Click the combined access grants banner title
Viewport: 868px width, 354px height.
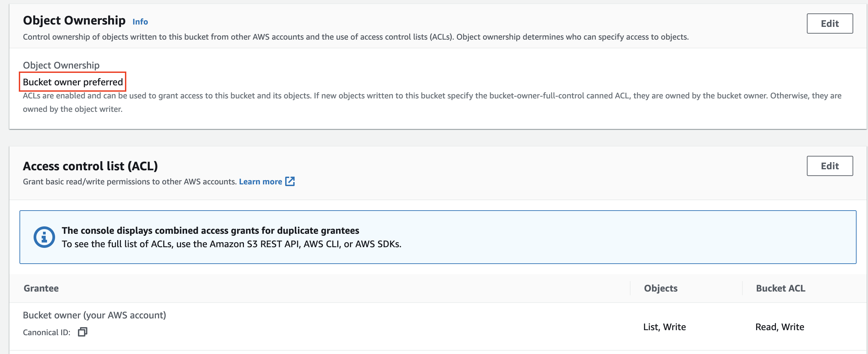pos(210,230)
